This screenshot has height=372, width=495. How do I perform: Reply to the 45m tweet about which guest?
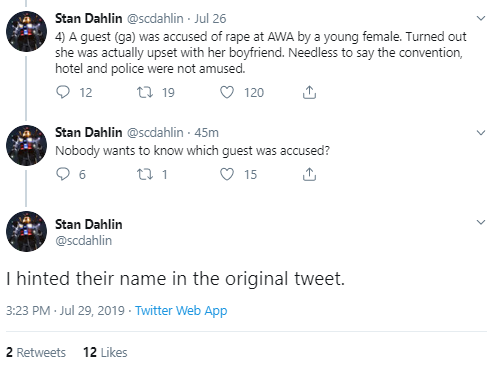coord(63,174)
